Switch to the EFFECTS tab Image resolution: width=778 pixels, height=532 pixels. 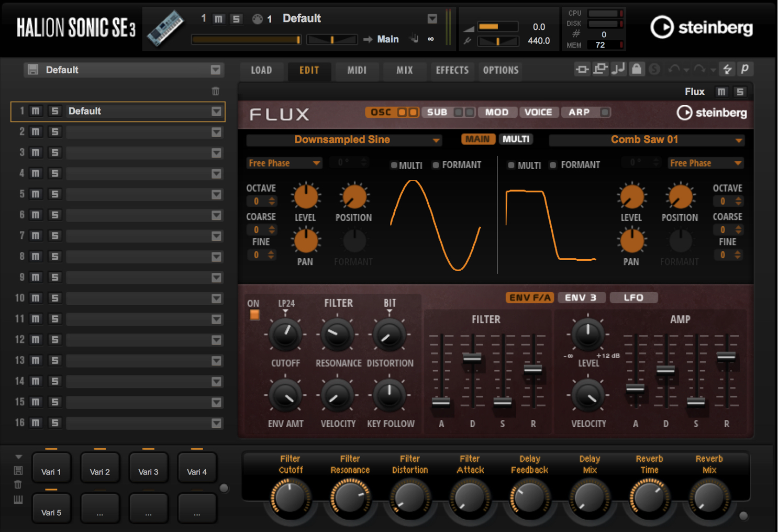pyautogui.click(x=452, y=70)
